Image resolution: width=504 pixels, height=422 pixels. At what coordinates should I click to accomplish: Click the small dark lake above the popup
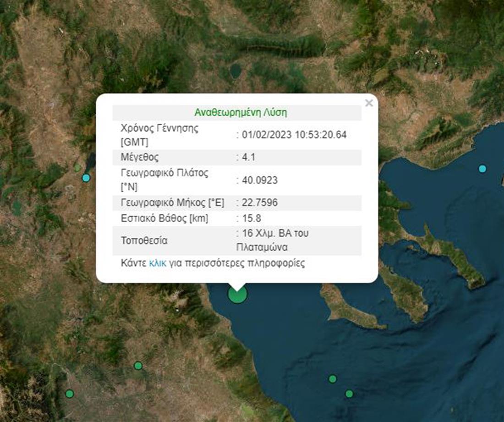pyautogui.click(x=236, y=71)
